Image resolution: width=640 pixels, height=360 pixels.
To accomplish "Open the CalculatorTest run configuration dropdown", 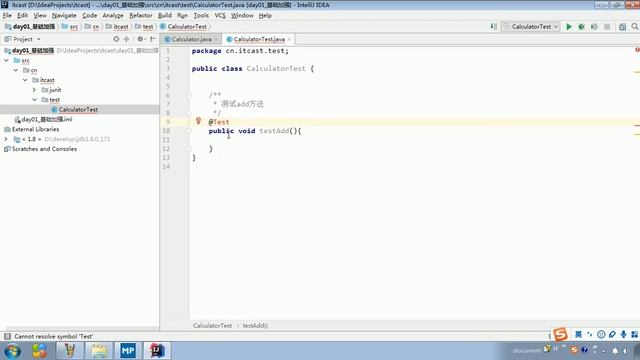I will pos(531,27).
